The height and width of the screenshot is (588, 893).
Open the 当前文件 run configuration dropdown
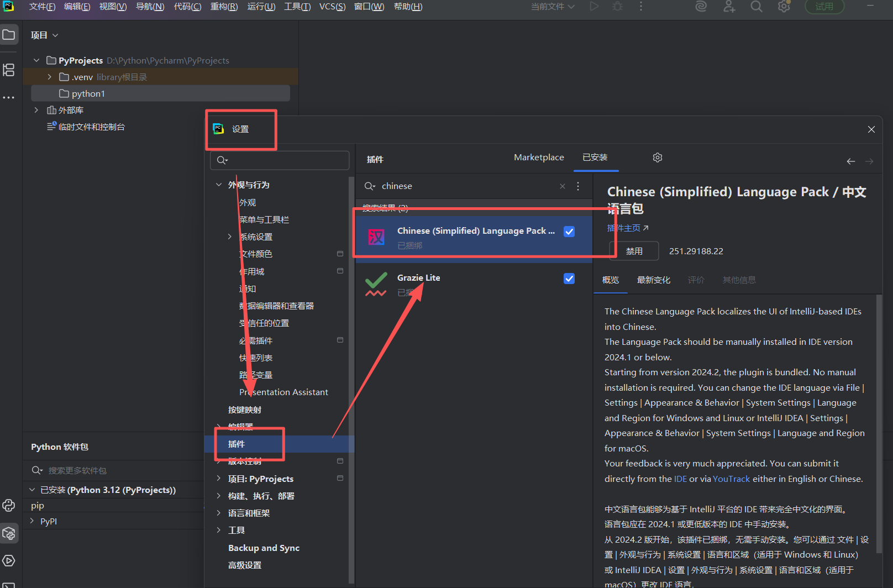tap(553, 7)
